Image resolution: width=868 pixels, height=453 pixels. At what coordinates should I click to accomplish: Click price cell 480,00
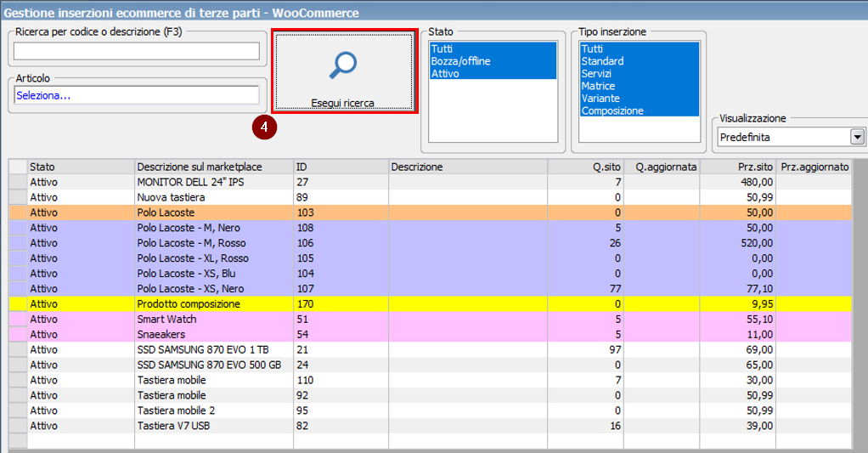point(737,182)
